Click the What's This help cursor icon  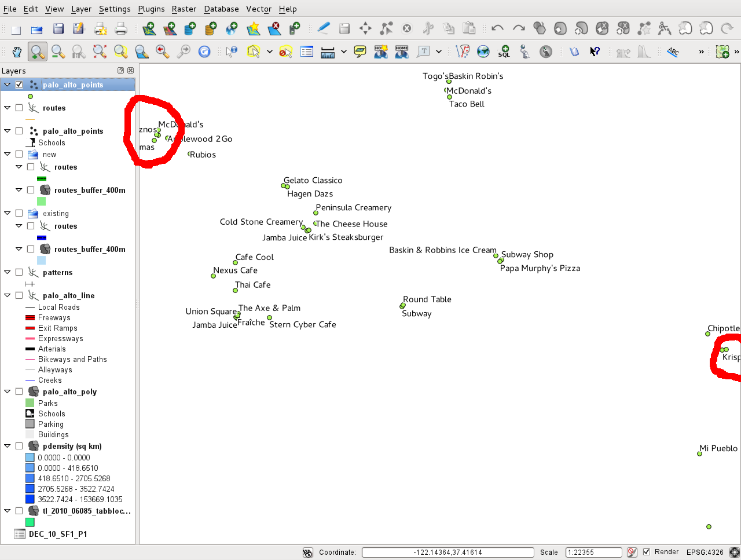point(595,52)
